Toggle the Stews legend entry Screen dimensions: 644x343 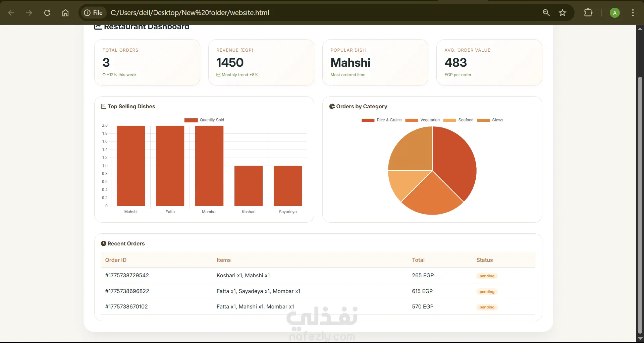tap(490, 120)
